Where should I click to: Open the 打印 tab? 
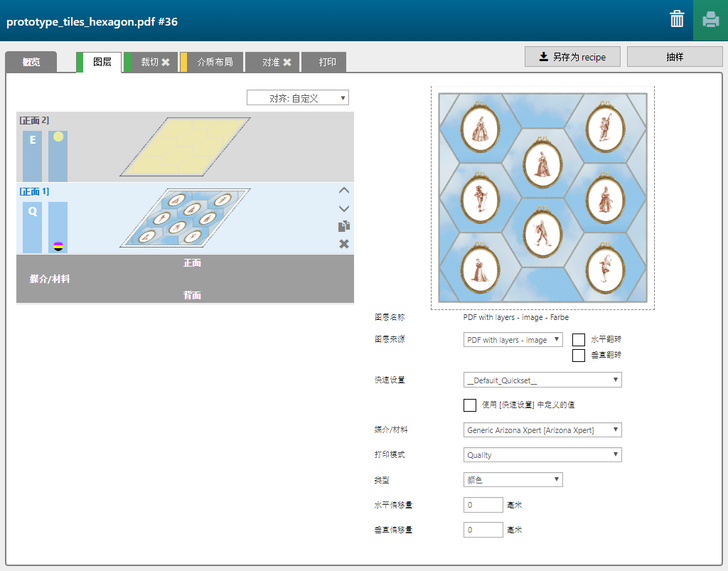pyautogui.click(x=324, y=62)
